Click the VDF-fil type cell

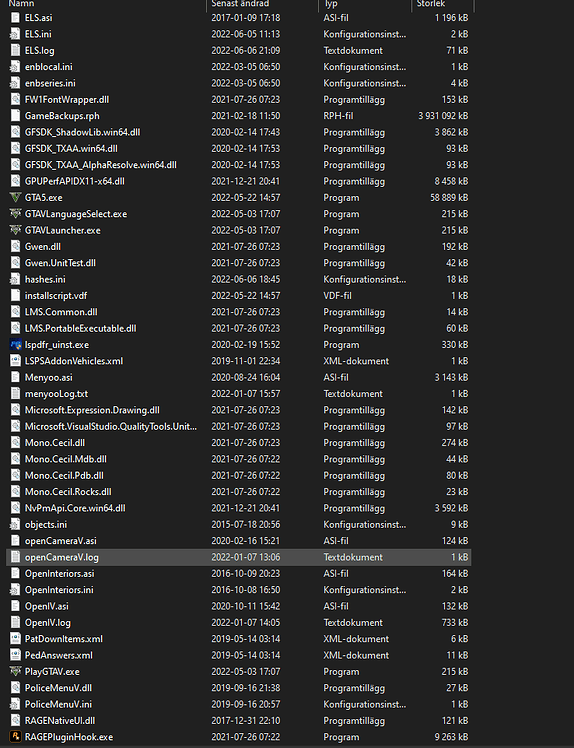click(x=337, y=296)
